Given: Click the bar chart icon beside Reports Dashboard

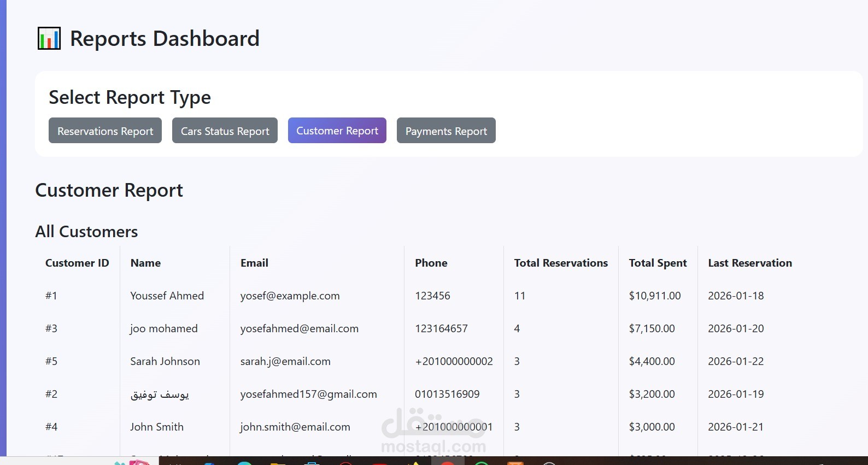Looking at the screenshot, I should 49,39.
